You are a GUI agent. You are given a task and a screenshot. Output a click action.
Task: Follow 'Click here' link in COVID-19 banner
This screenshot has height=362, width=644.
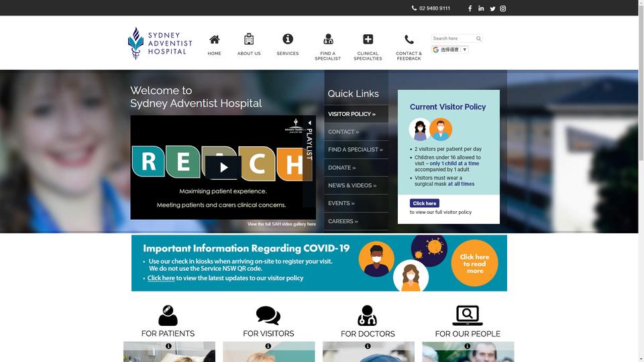161,278
